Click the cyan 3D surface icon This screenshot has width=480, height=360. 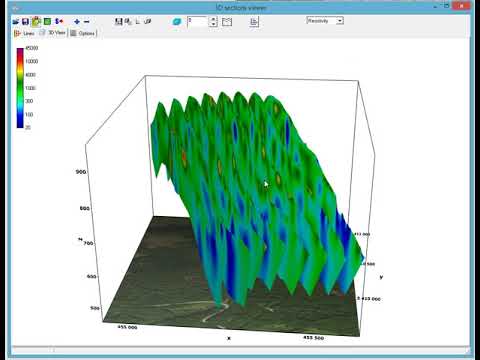click(177, 22)
